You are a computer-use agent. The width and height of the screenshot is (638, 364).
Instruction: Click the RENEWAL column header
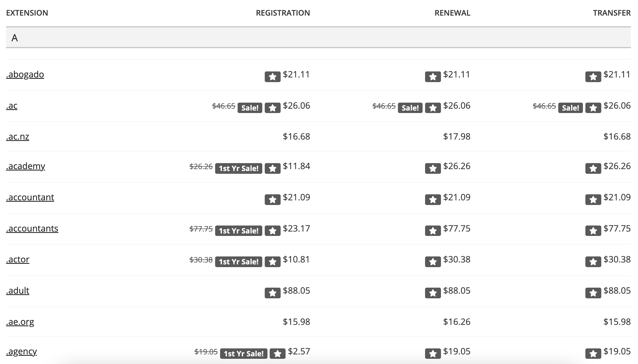point(452,13)
